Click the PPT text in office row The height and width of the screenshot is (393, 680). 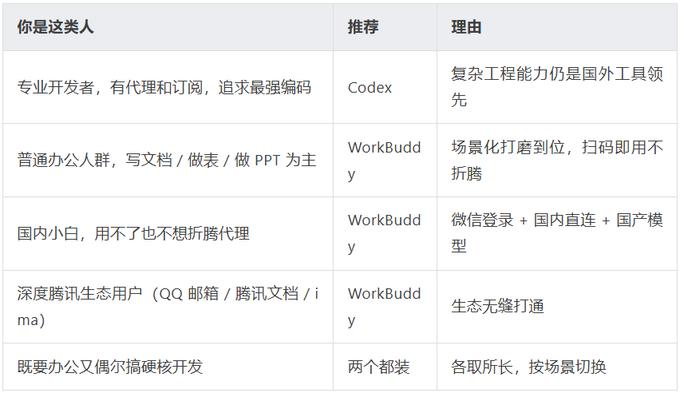[x=267, y=160]
